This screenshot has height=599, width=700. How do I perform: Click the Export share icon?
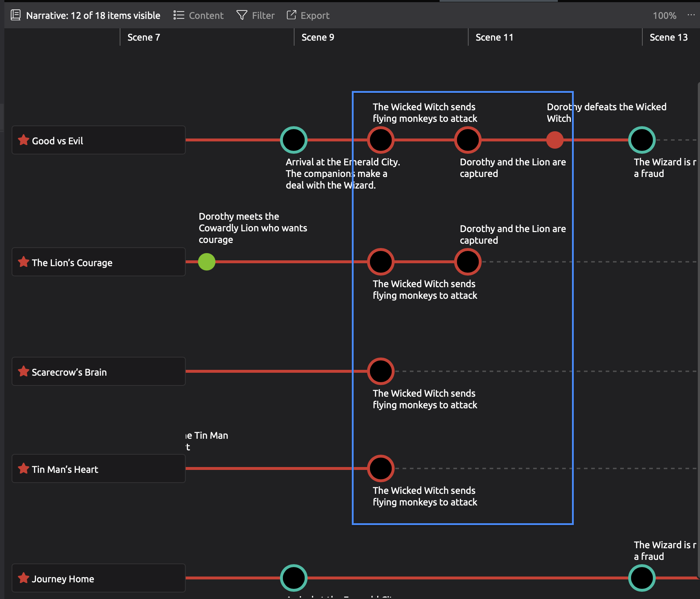pyautogui.click(x=291, y=15)
